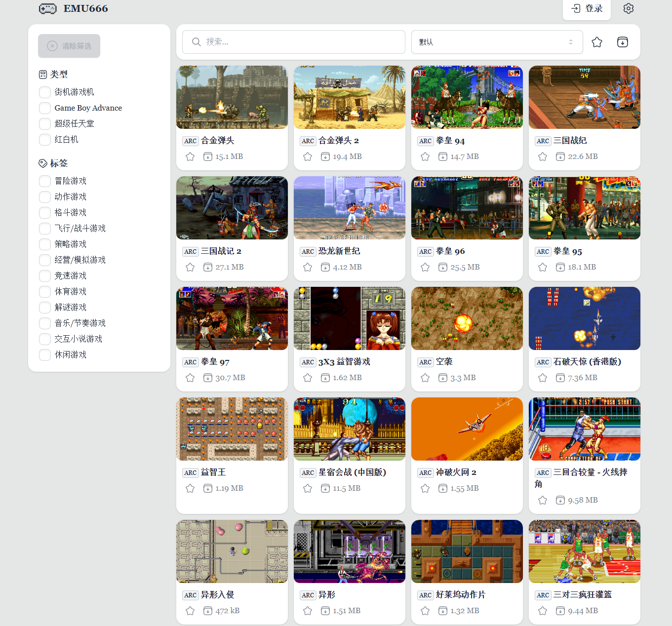Open the 三国战纪 game thumbnail
Screen dimensions: 672x626
click(x=584, y=97)
